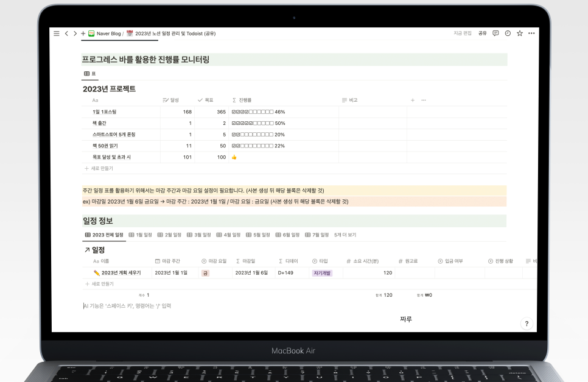Click the 금 deadline-day tag

click(x=205, y=273)
